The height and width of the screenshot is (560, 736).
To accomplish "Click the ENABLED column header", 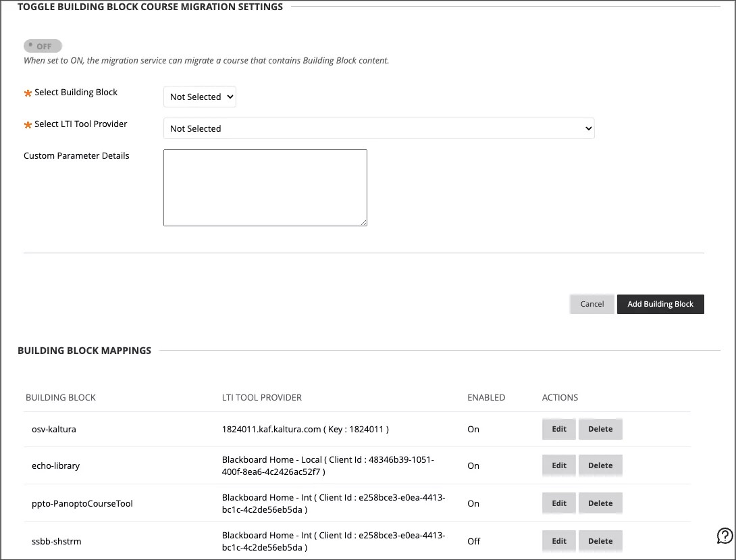I will coord(486,397).
